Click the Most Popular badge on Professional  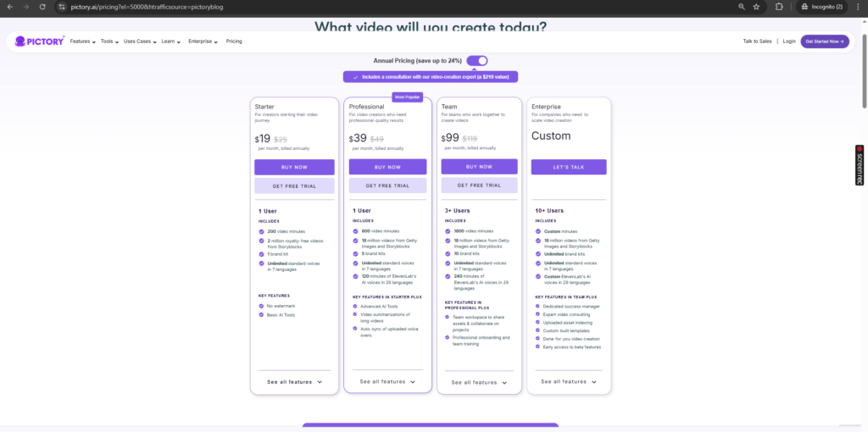click(x=408, y=97)
